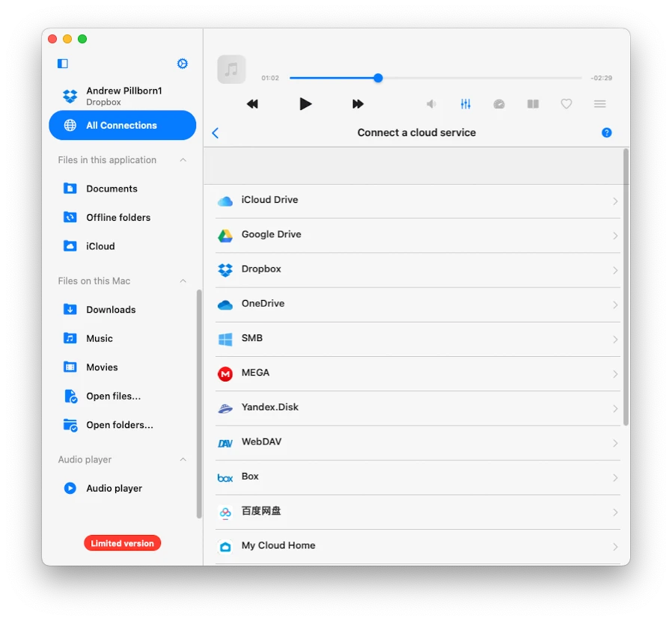Click the playback speed icon
The height and width of the screenshot is (621, 672).
pyautogui.click(x=499, y=104)
